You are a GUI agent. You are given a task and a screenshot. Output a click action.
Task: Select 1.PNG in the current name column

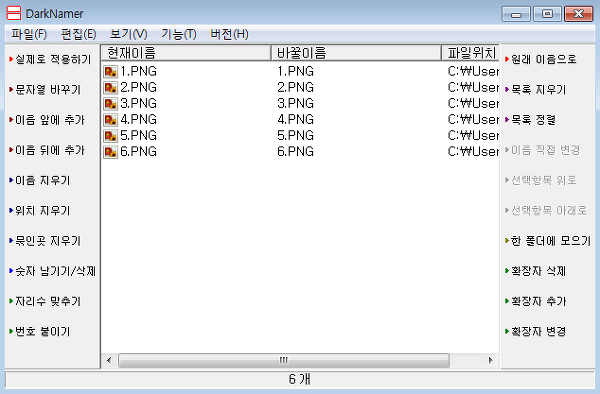pos(139,72)
